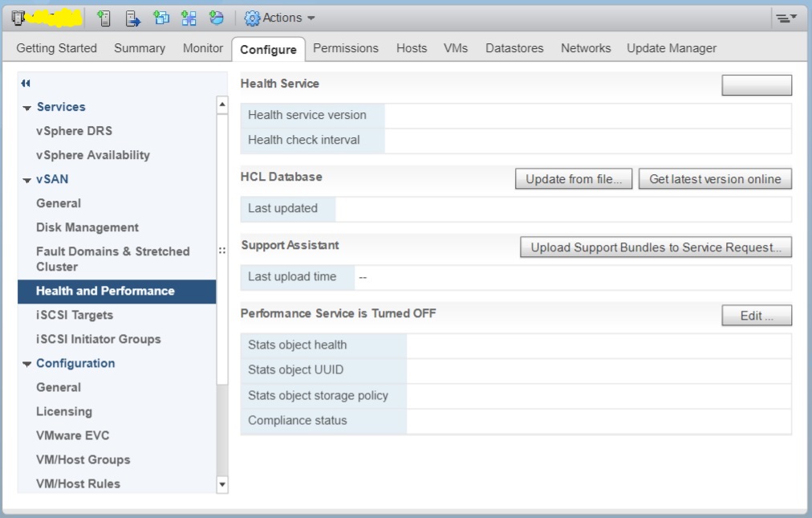Click the Get latest version online button

[x=714, y=178]
